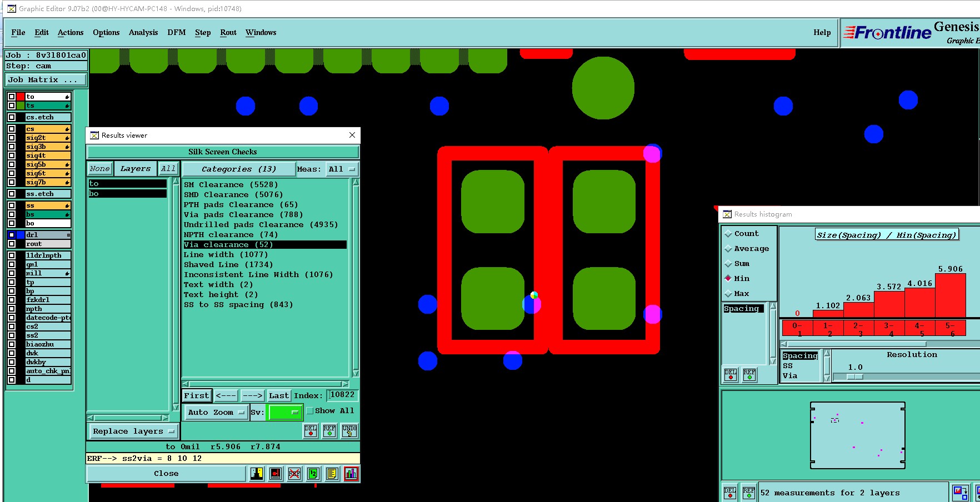Select the NPTH clearance (74) category
980x502 pixels.
(x=231, y=235)
